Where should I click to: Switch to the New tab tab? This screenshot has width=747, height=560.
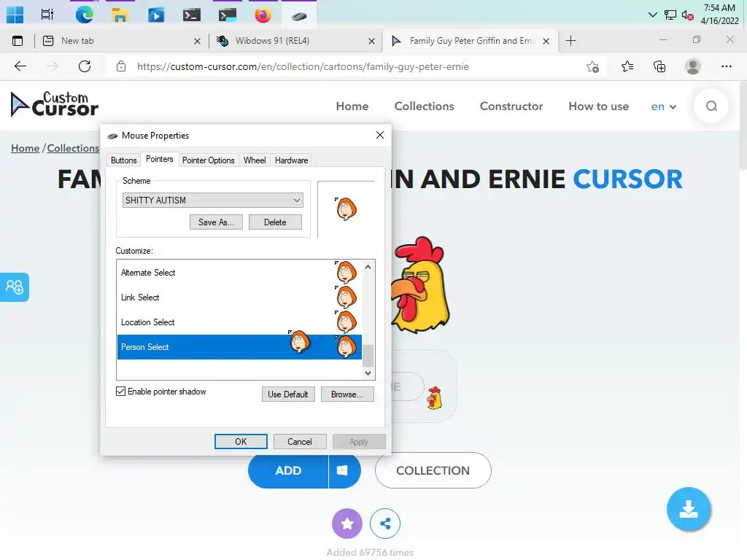click(x=121, y=41)
